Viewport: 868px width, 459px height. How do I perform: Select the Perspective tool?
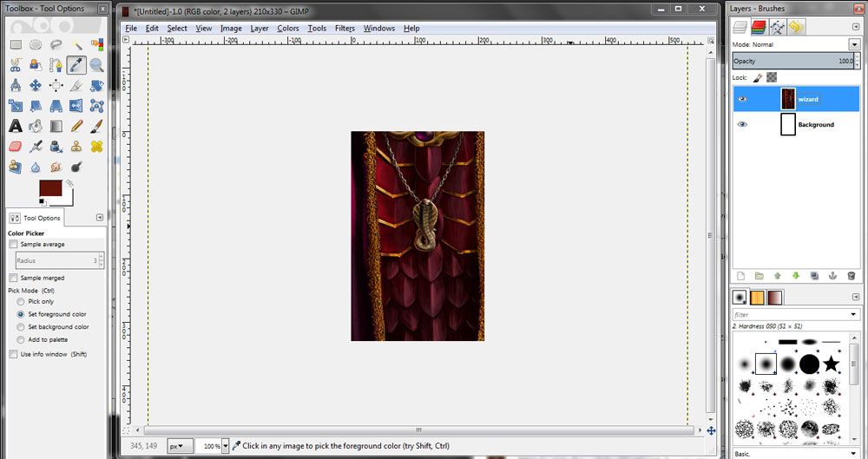click(56, 105)
